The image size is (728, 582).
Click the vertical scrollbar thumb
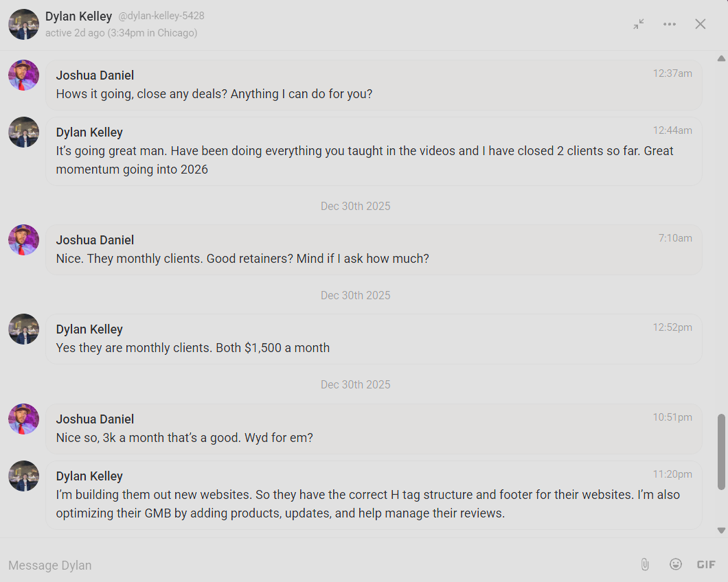coord(721,451)
